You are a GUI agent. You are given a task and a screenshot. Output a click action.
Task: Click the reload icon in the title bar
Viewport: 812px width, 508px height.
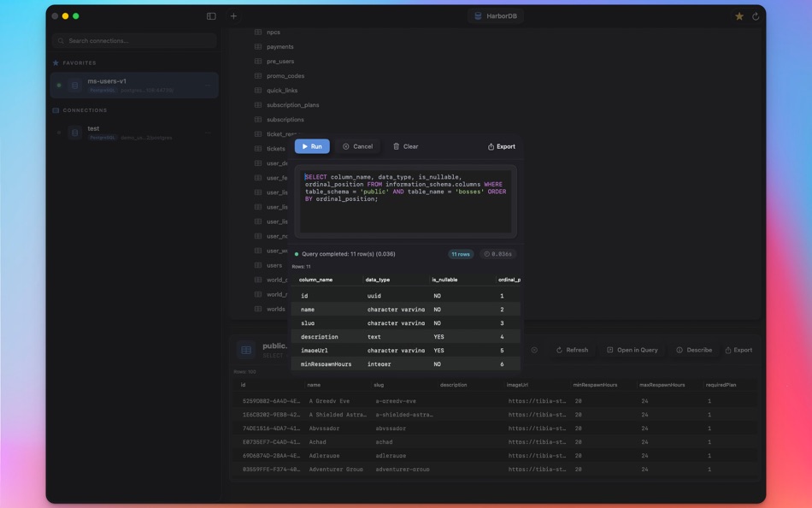(x=754, y=15)
